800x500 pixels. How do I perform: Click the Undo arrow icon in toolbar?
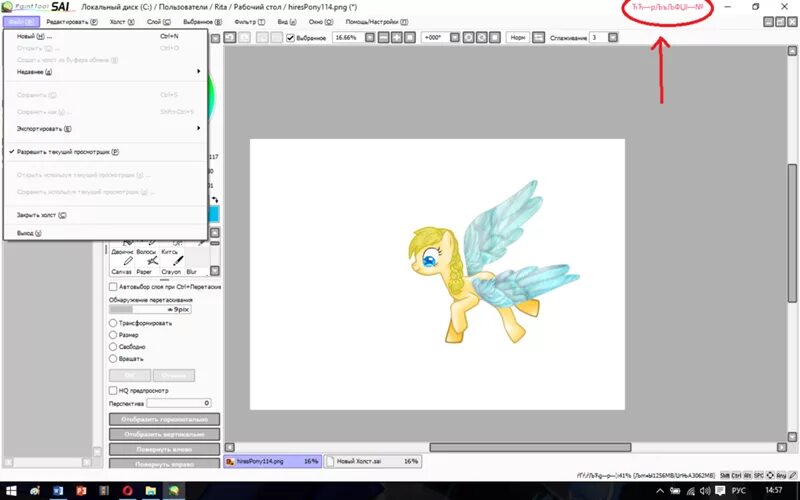(x=230, y=38)
